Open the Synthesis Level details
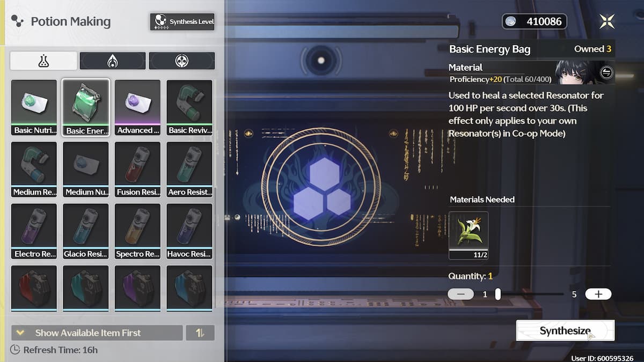Viewport: 644px width, 362px height. pyautogui.click(x=182, y=22)
